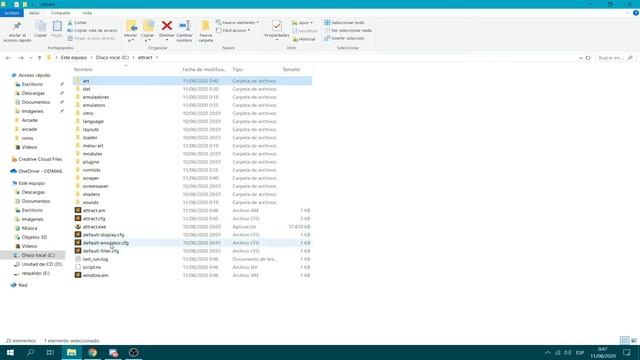Click Invertir selección
Viewport: 640px width, 360px height.
click(344, 38)
